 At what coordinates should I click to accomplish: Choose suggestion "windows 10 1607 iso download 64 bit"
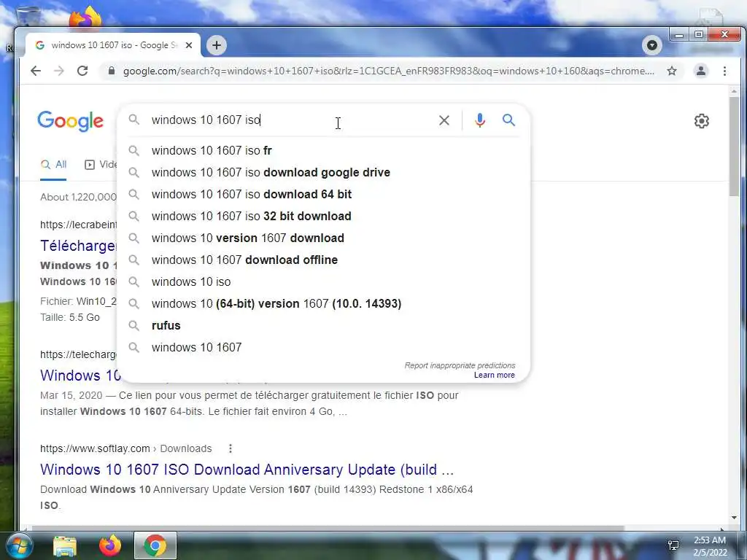coord(323,194)
